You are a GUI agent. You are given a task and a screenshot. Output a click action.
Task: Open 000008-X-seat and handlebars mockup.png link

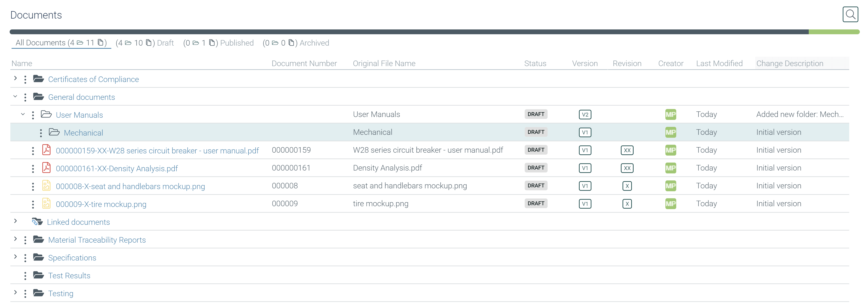click(130, 186)
